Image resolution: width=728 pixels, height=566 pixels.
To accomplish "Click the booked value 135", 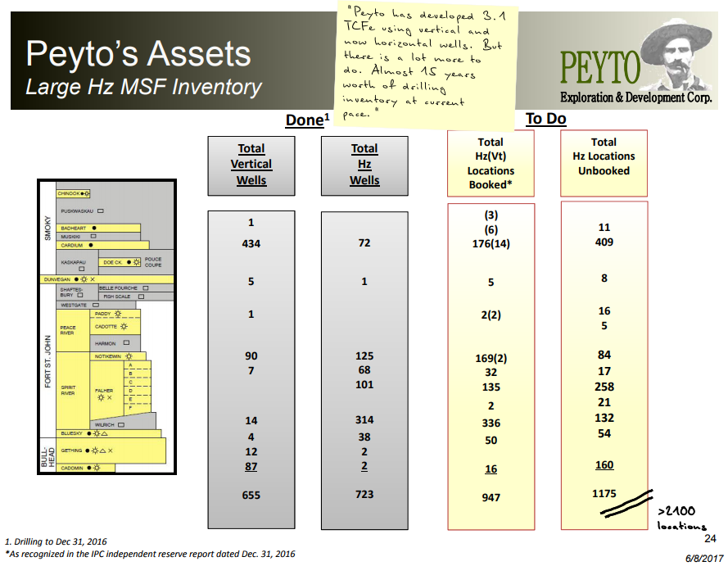I will click(x=491, y=387).
